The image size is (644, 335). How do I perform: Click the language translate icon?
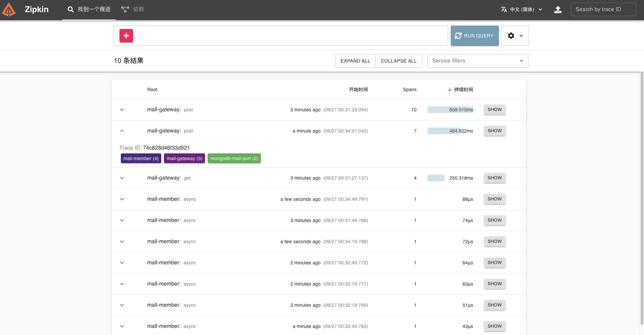pos(504,9)
